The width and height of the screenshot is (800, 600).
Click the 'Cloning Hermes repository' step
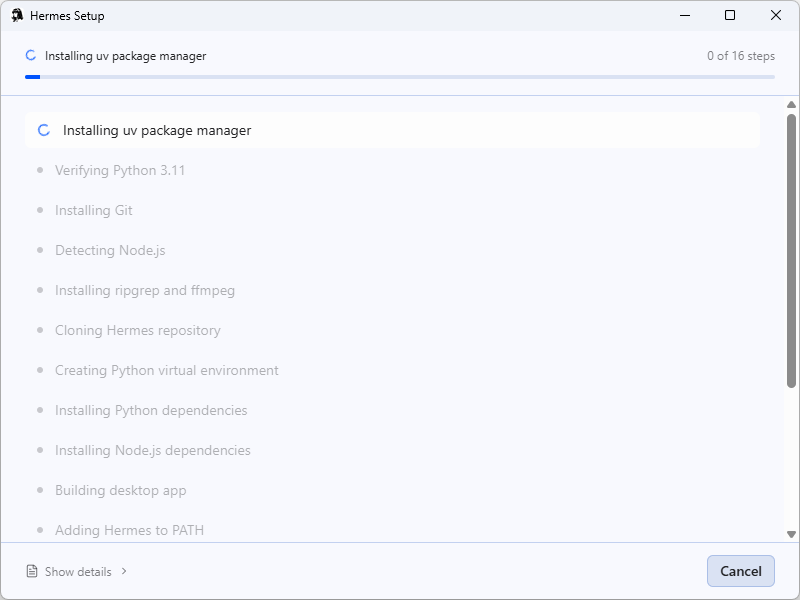[x=138, y=330]
